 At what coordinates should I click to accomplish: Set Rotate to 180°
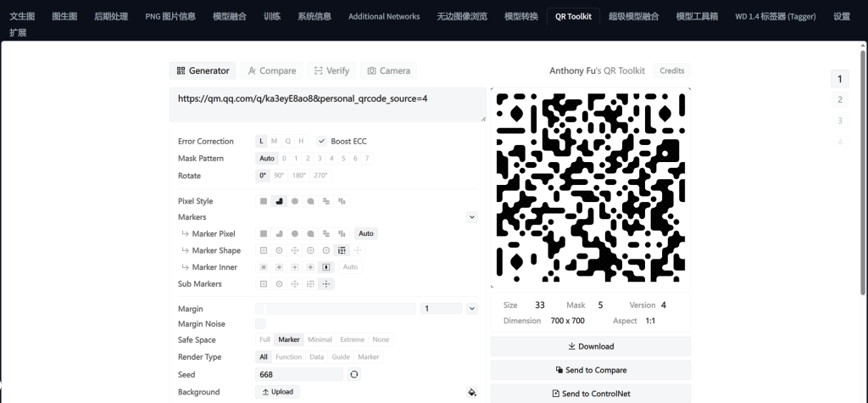coord(299,176)
